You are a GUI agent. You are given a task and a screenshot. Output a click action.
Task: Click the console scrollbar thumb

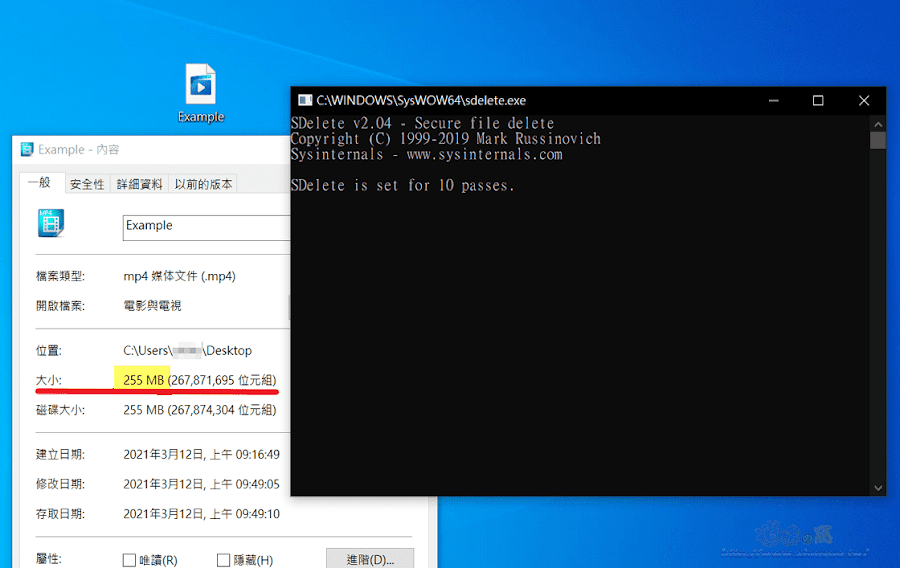point(878,141)
